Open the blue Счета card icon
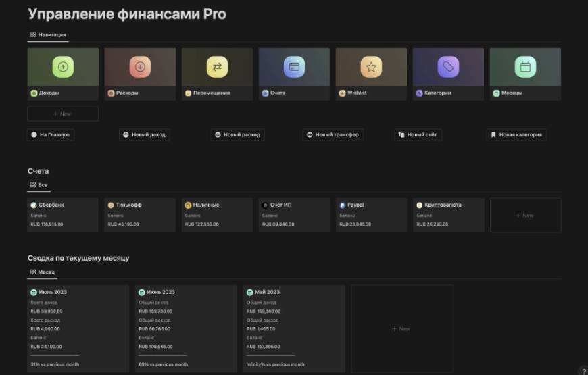The height and width of the screenshot is (375, 588). tap(294, 67)
